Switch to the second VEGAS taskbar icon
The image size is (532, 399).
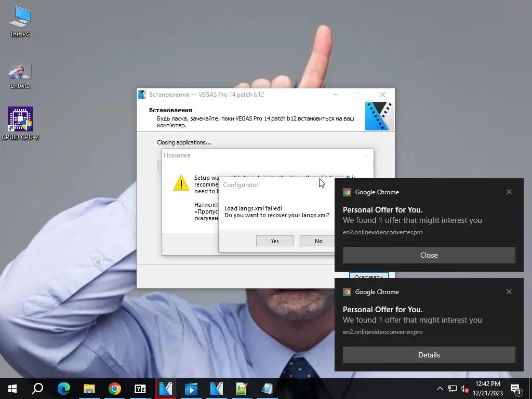point(217,389)
